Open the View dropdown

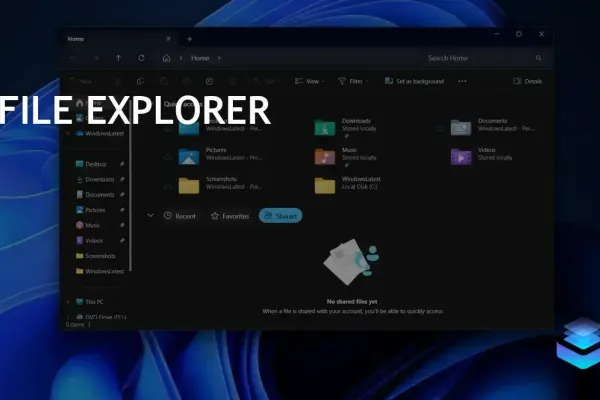(309, 81)
